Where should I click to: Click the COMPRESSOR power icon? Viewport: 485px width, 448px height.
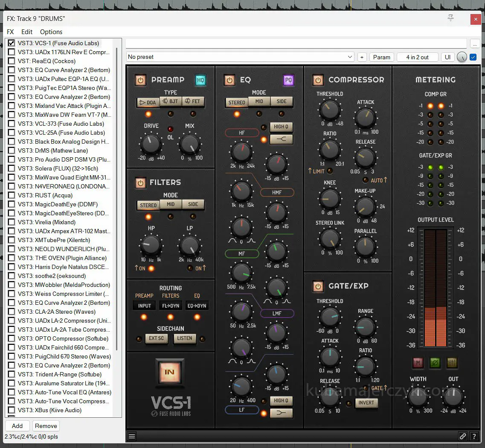click(318, 80)
